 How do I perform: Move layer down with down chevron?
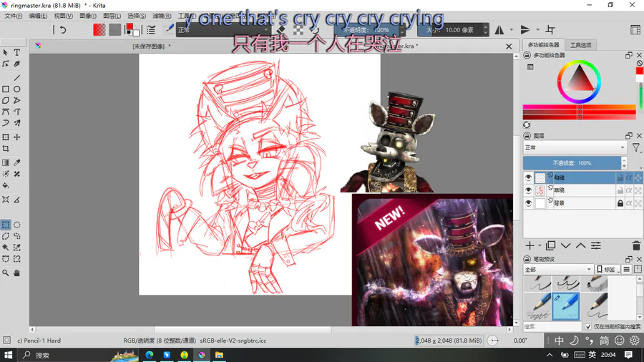[565, 246]
